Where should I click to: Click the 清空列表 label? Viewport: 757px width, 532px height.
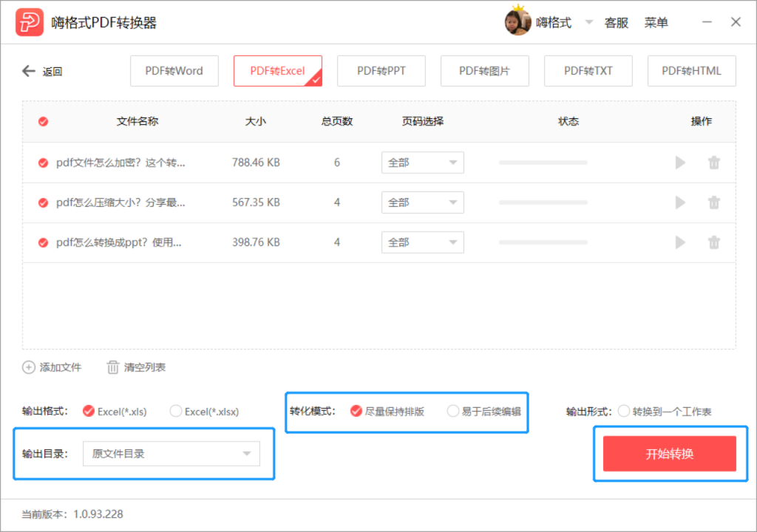(145, 367)
